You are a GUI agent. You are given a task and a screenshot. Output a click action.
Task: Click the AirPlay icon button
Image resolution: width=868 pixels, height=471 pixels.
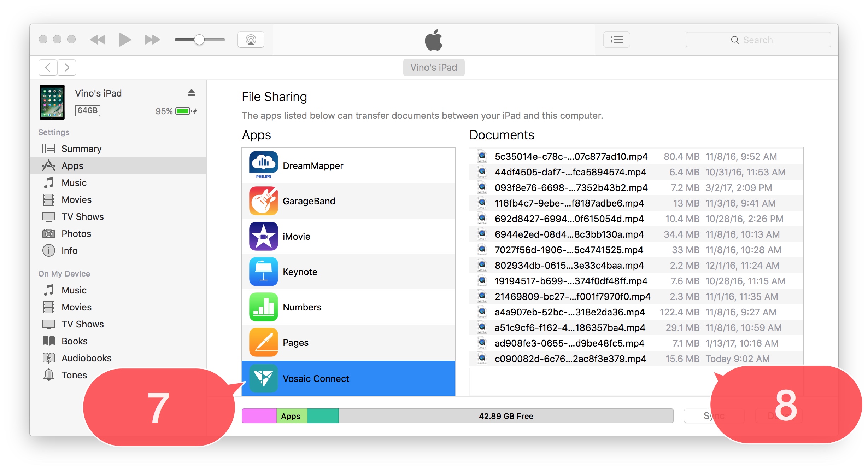coord(251,40)
